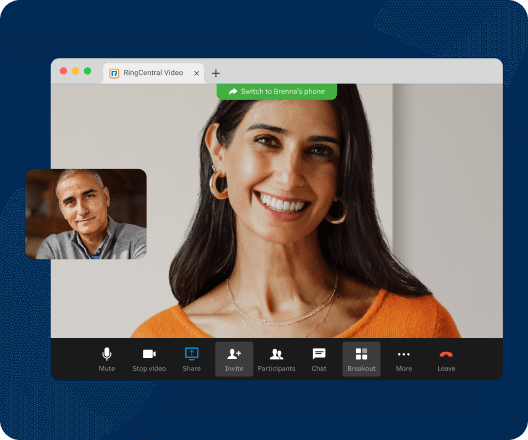
Task: Close the RingCentral Video tab
Action: pyautogui.click(x=197, y=73)
